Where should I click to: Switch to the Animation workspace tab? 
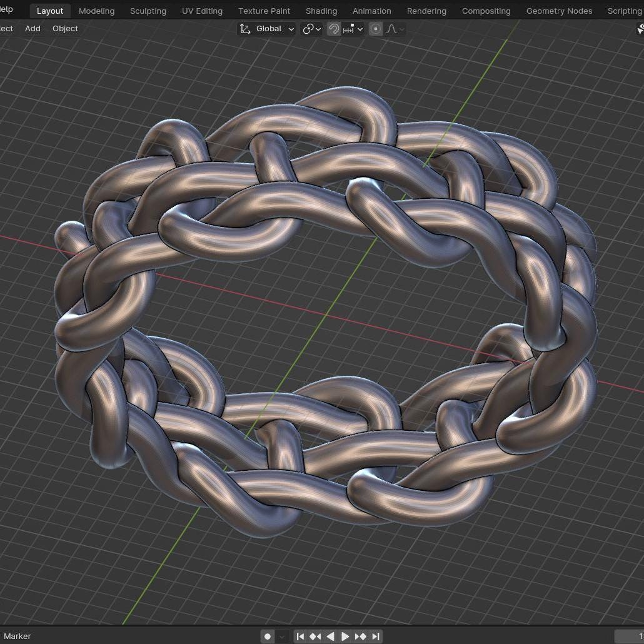pyautogui.click(x=371, y=11)
